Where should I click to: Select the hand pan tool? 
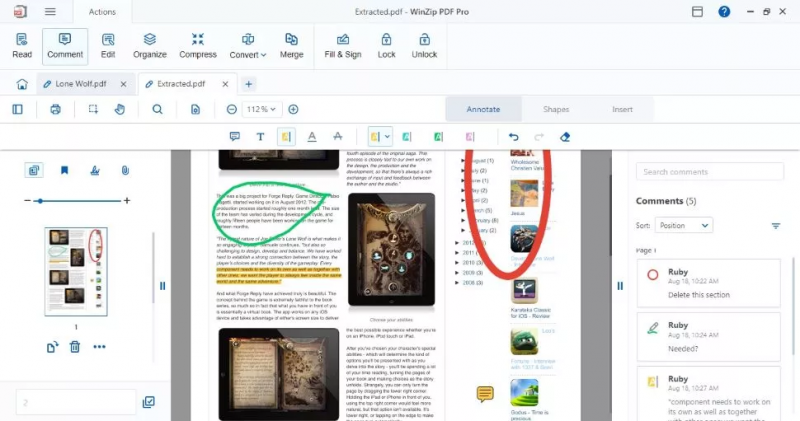[x=119, y=109]
